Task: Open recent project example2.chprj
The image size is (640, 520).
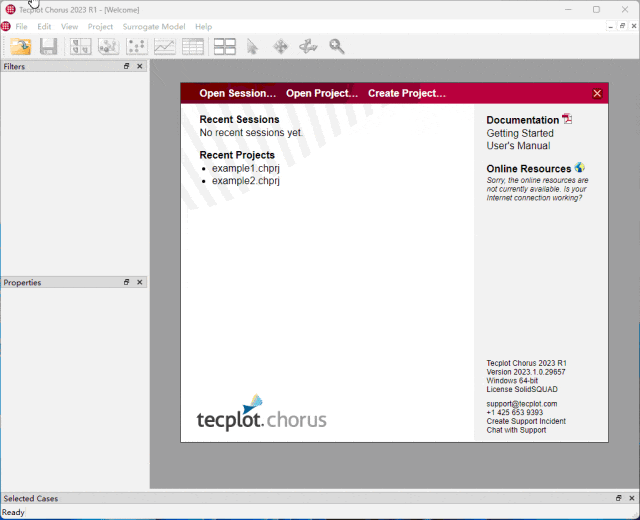Action: coord(246,181)
